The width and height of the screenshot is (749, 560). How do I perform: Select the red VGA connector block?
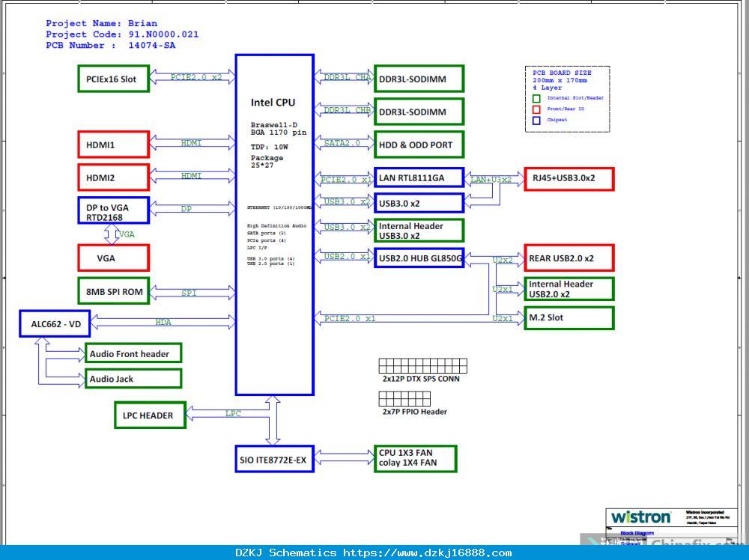(114, 258)
